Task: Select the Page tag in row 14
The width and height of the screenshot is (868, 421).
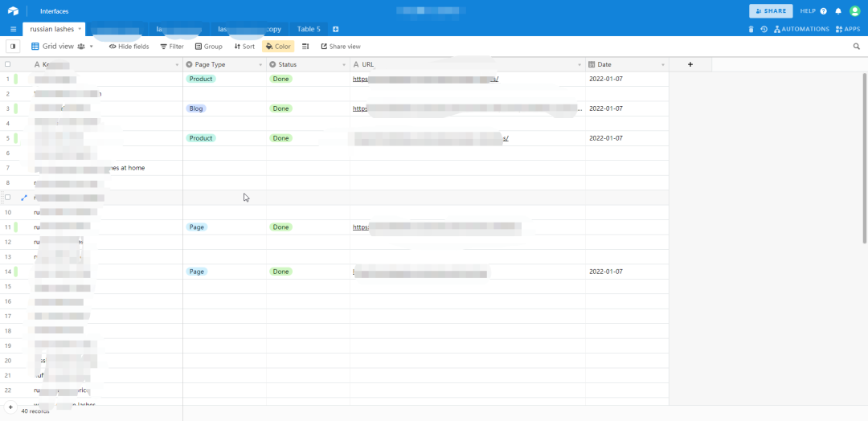Action: pos(197,272)
